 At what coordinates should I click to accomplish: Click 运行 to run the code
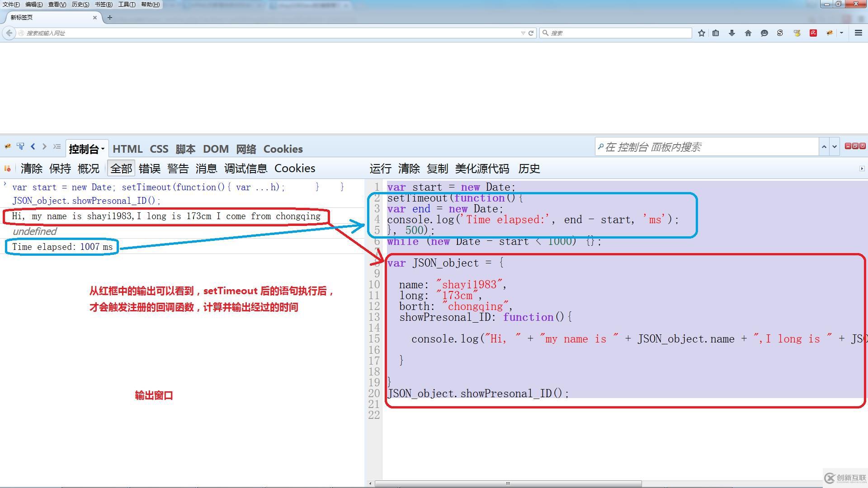pos(381,169)
